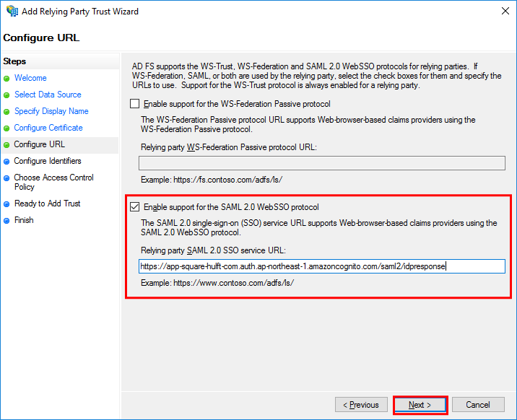Viewport: 517px width, 420px height.
Task: Click blue bullet next to Configure Identifiers
Action: tap(6, 162)
